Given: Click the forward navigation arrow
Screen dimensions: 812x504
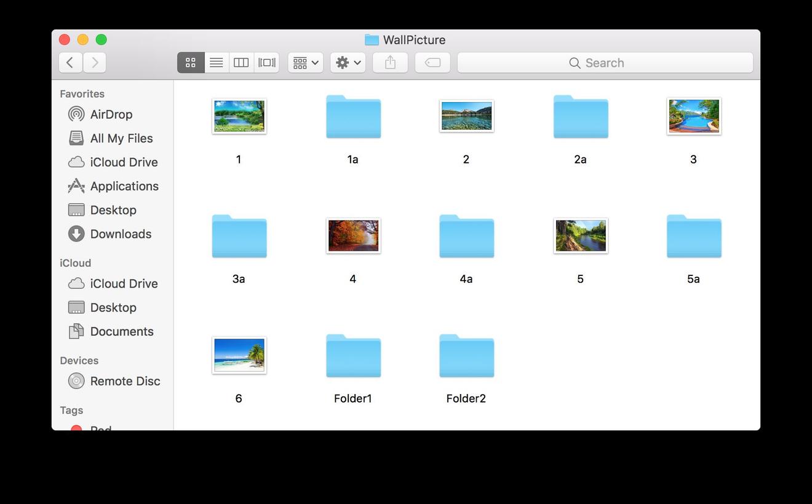Looking at the screenshot, I should point(94,62).
